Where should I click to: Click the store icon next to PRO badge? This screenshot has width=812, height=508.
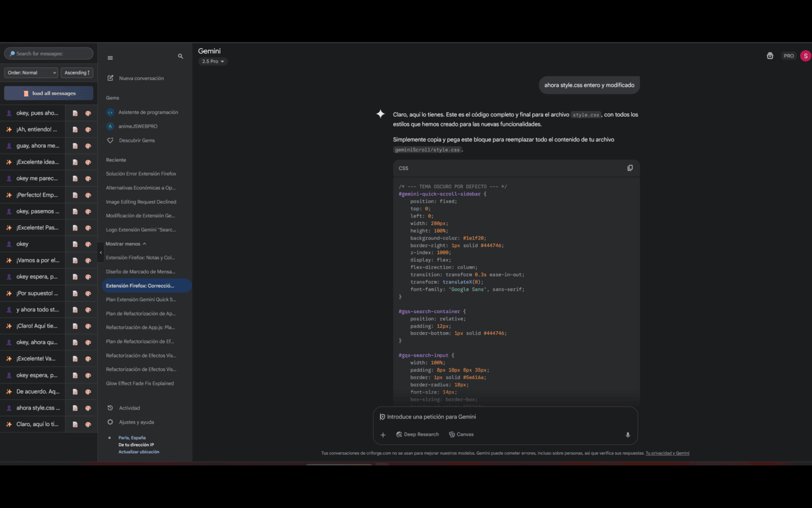pyautogui.click(x=770, y=56)
